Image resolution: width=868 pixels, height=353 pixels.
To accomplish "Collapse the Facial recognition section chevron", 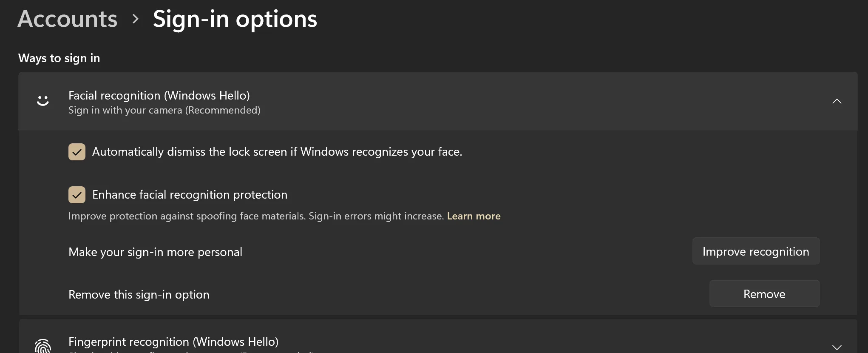I will point(837,101).
